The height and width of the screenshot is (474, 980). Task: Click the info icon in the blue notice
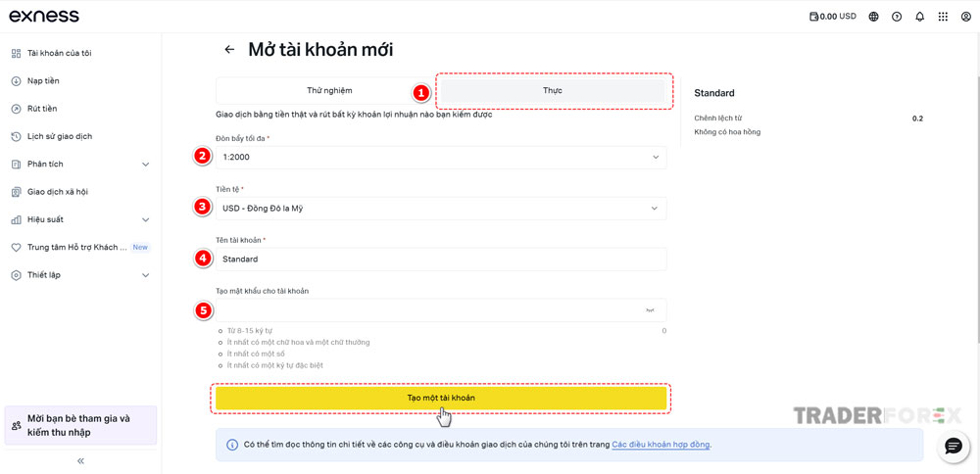click(232, 445)
